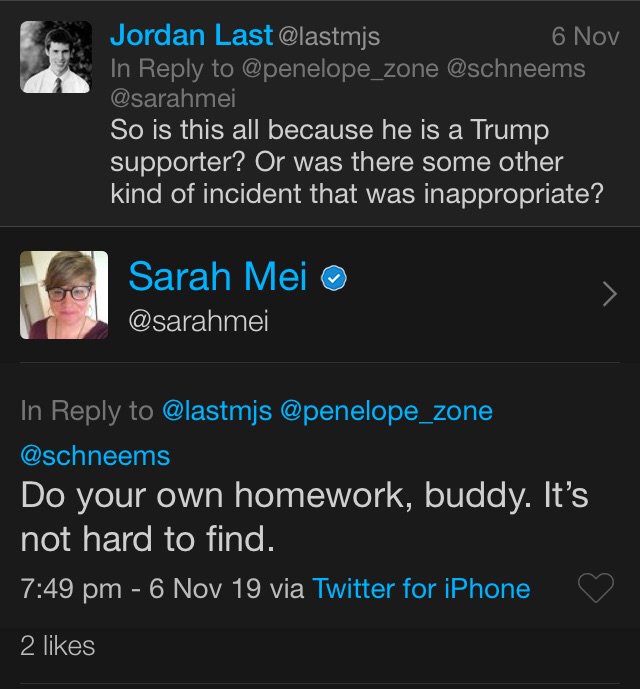Open Jordan Last's name link
640x689 pixels.
coord(191,35)
